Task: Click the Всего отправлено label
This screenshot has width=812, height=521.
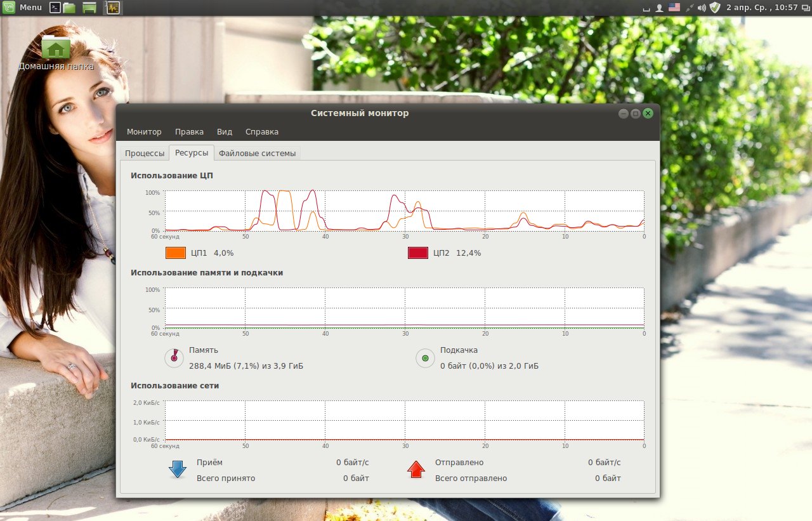Action: [x=471, y=478]
